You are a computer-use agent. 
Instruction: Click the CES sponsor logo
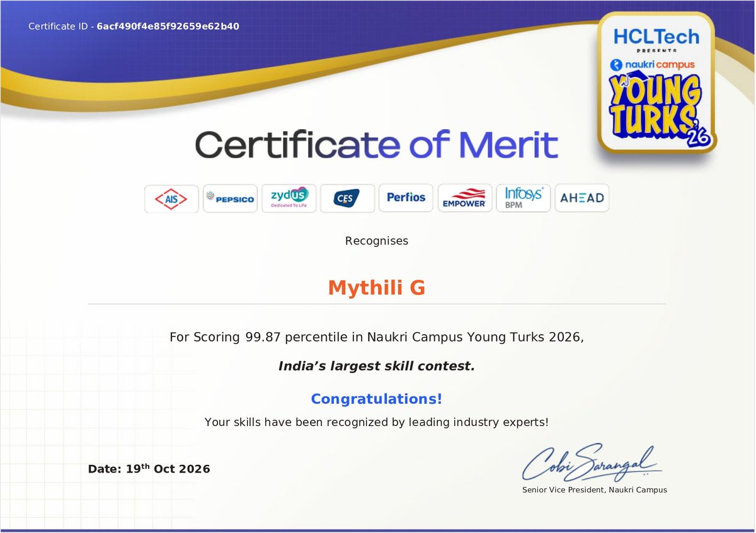click(347, 198)
